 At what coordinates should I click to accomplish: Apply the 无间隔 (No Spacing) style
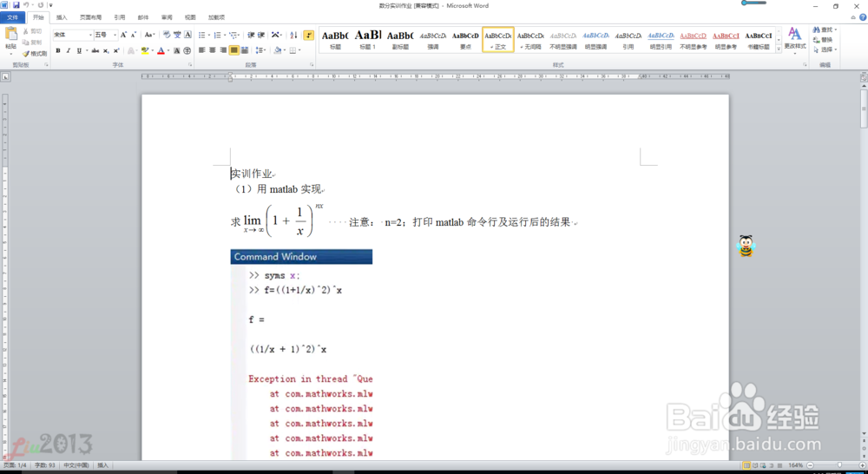tap(530, 39)
